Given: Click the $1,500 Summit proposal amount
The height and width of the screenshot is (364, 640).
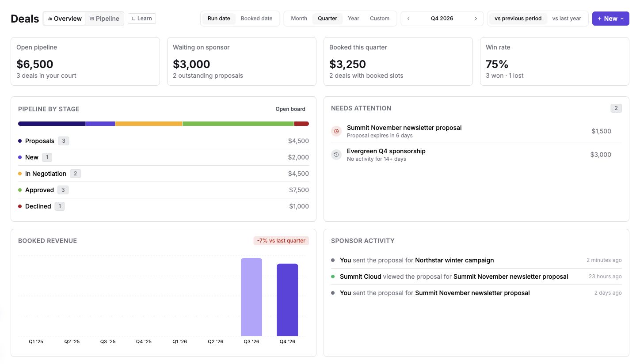Looking at the screenshot, I should [602, 131].
